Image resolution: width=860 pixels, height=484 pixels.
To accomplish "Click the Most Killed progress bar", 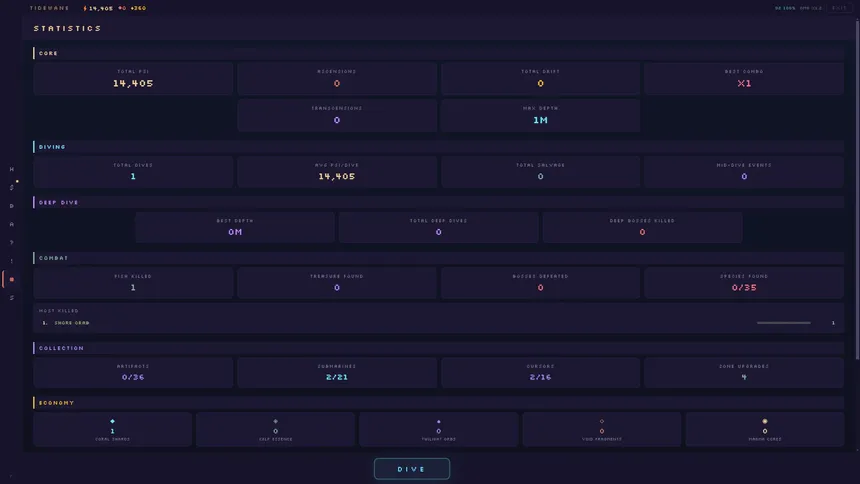I will pos(783,323).
